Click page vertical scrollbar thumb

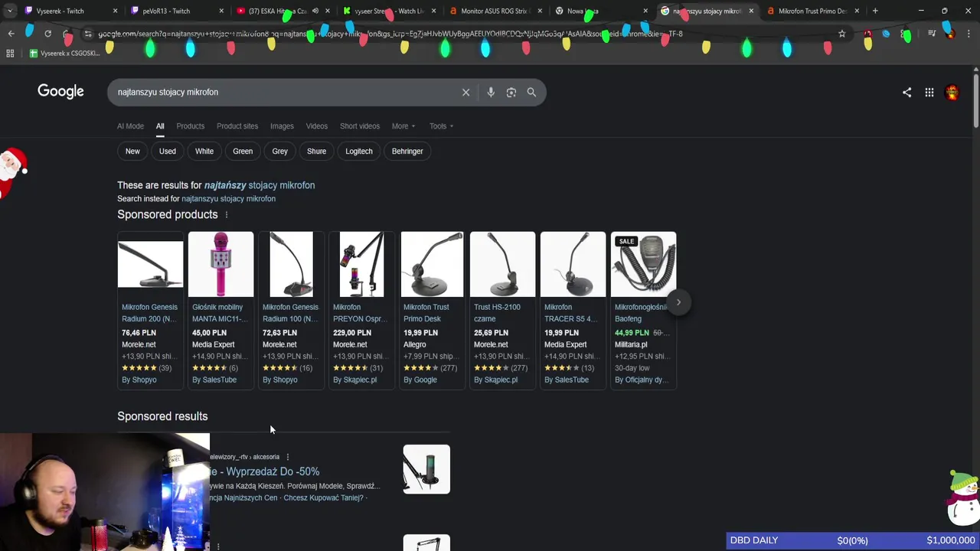[x=975, y=99]
